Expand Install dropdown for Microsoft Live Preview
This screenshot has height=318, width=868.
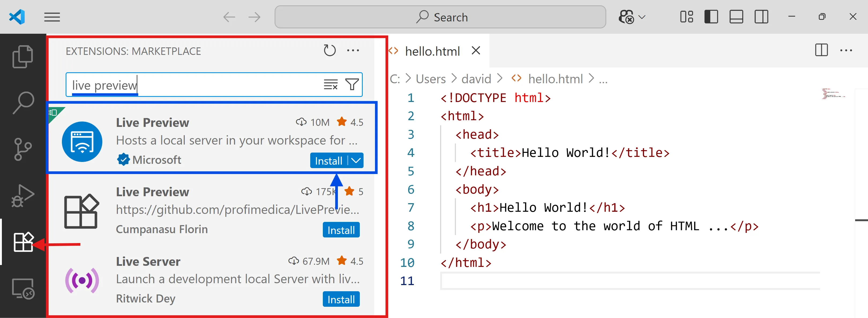[356, 161]
